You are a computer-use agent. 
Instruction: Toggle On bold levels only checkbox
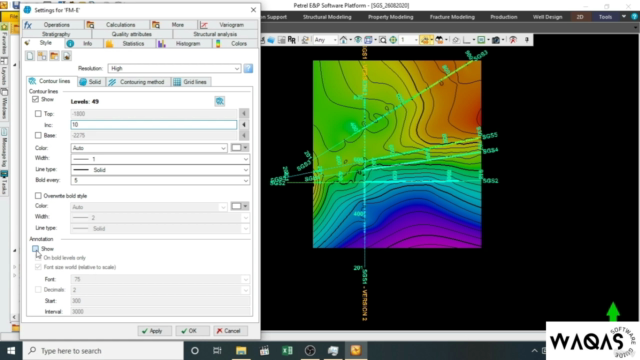[38, 258]
